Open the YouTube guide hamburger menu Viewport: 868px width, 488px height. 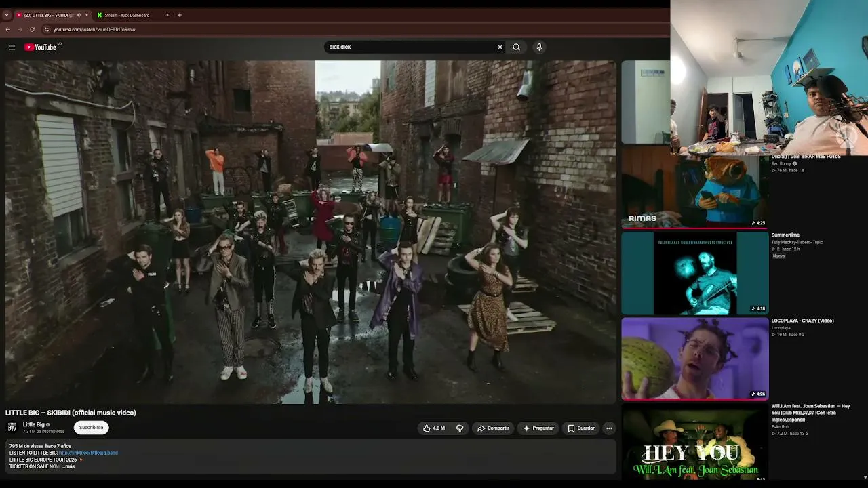coord(12,47)
